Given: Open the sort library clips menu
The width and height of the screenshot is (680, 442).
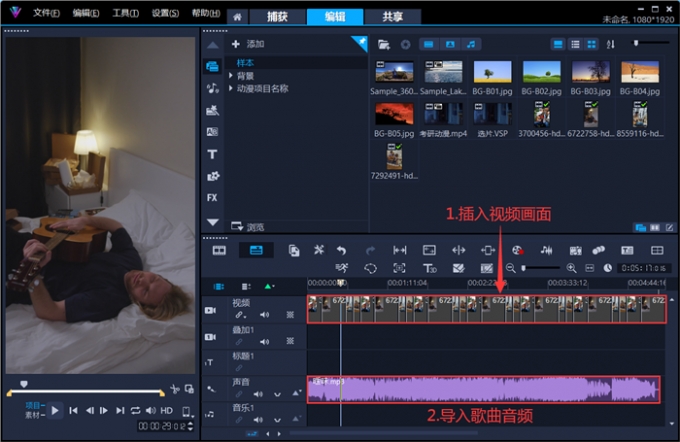Looking at the screenshot, I should (x=611, y=44).
